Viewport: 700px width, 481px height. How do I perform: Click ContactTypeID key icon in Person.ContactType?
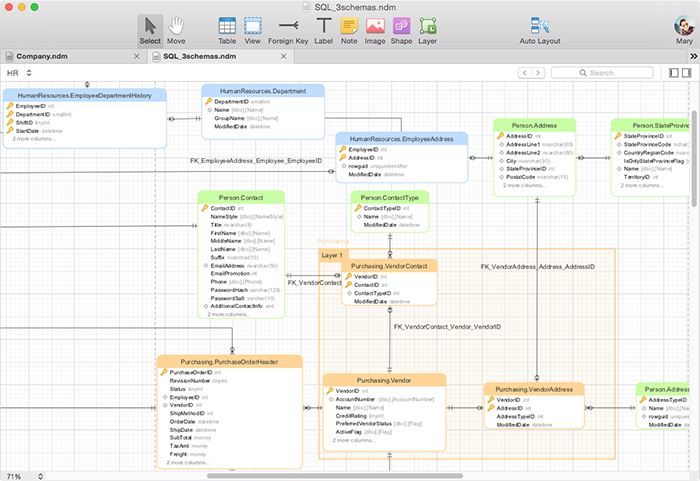point(358,208)
